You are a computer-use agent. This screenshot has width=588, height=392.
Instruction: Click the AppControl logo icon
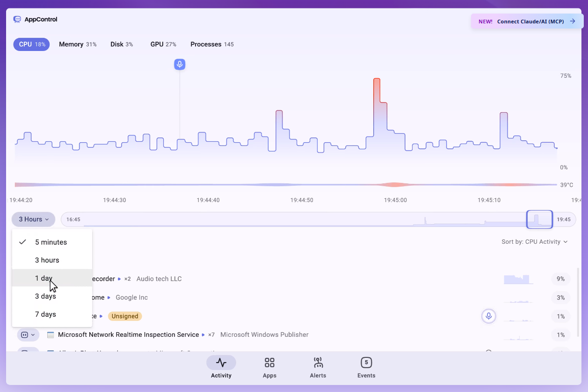click(x=17, y=20)
